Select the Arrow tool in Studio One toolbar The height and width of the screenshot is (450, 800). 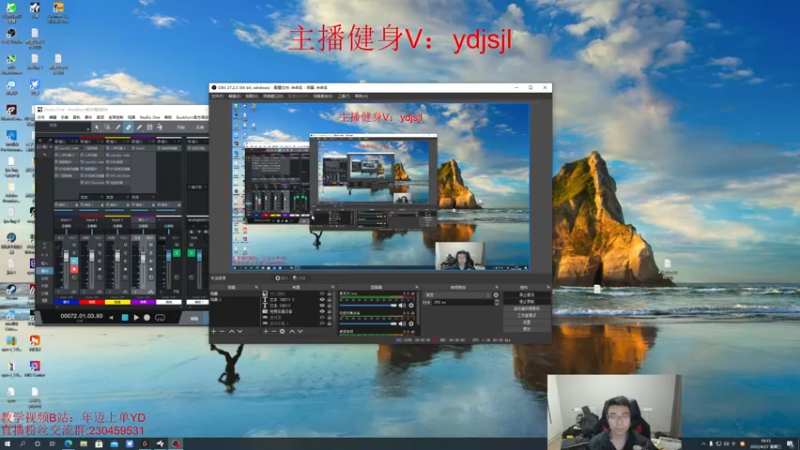pos(97,128)
